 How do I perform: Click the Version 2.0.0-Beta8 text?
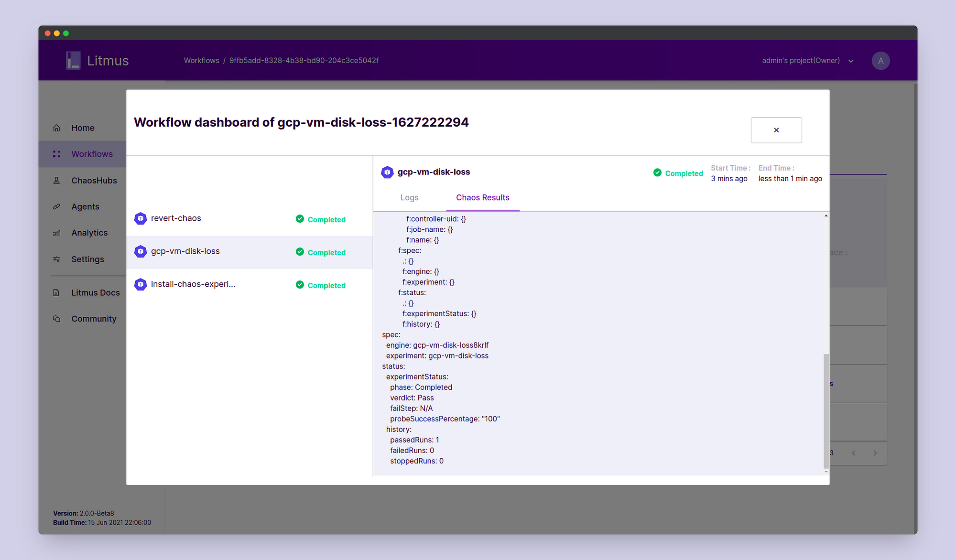click(84, 514)
